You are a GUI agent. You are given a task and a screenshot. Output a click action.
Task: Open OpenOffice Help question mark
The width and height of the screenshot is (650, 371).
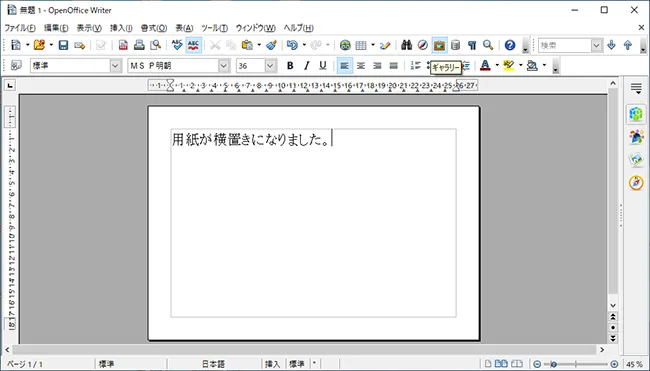510,45
